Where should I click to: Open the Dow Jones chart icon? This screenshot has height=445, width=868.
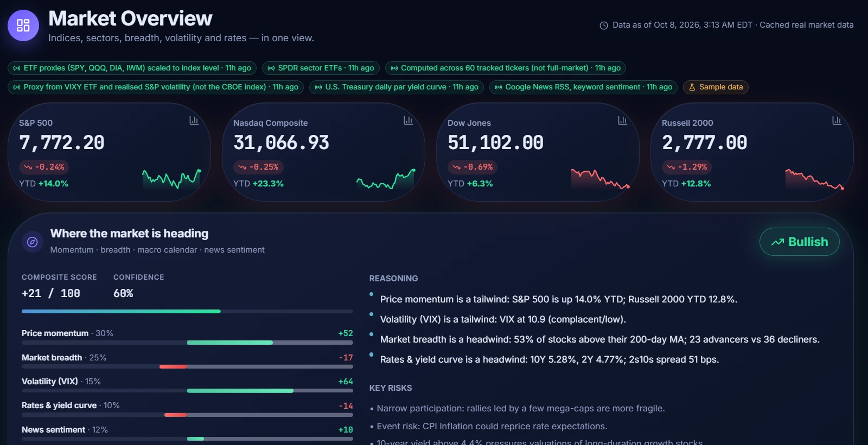pyautogui.click(x=622, y=120)
